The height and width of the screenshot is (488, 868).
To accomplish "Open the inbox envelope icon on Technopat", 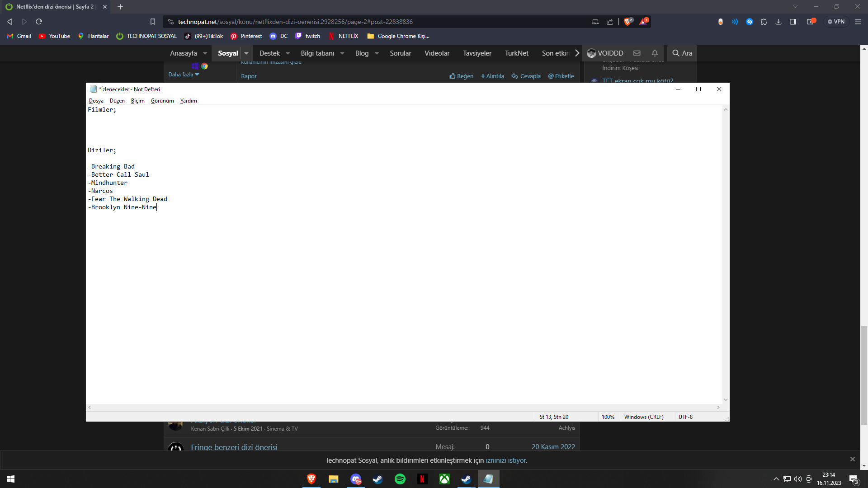I will [637, 53].
